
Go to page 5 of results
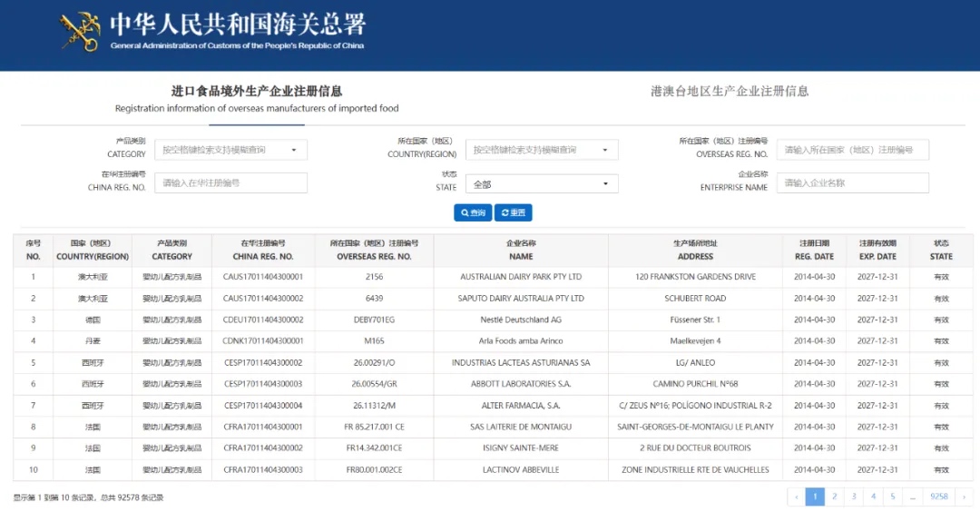coord(893,497)
